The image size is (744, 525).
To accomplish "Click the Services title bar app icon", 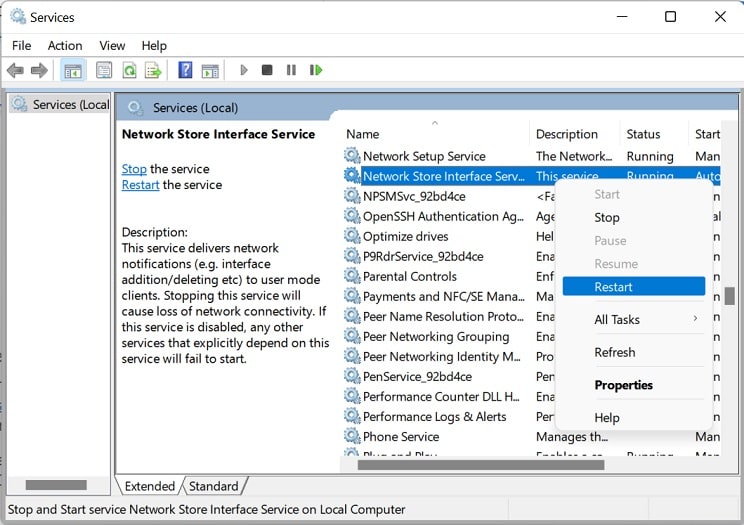I will pyautogui.click(x=18, y=17).
